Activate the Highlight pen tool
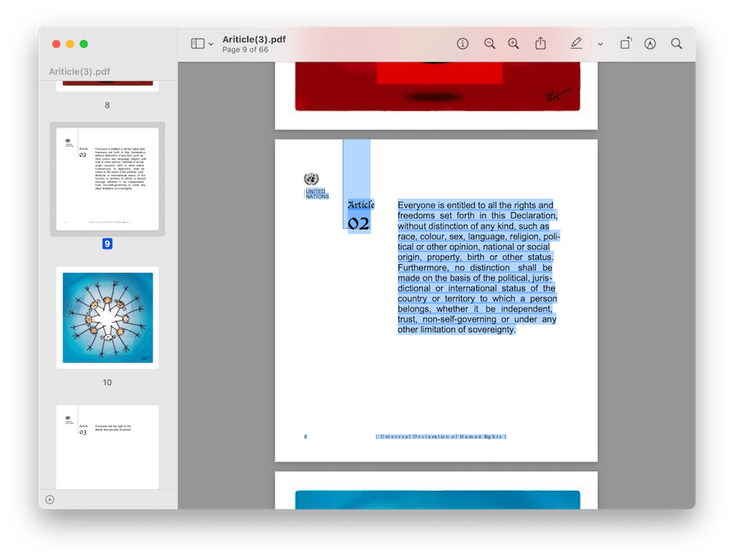The width and height of the screenshot is (734, 560). (x=576, y=43)
